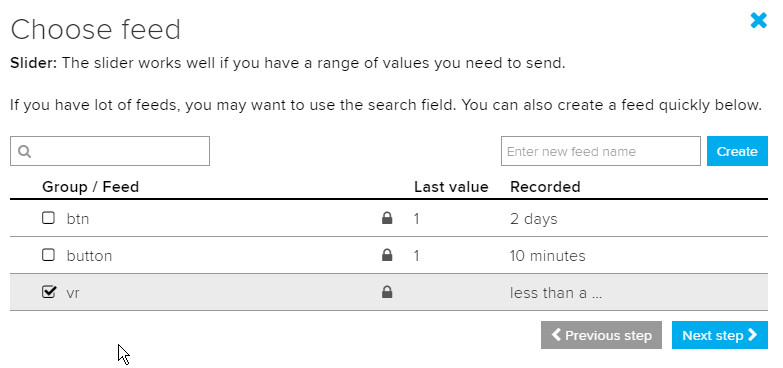Select the btn feed name

78,219
